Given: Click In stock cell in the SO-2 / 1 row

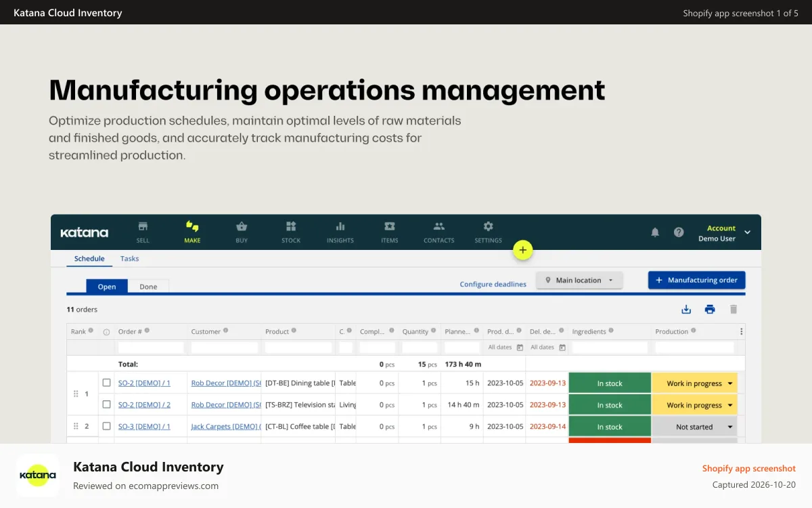Looking at the screenshot, I should point(610,383).
